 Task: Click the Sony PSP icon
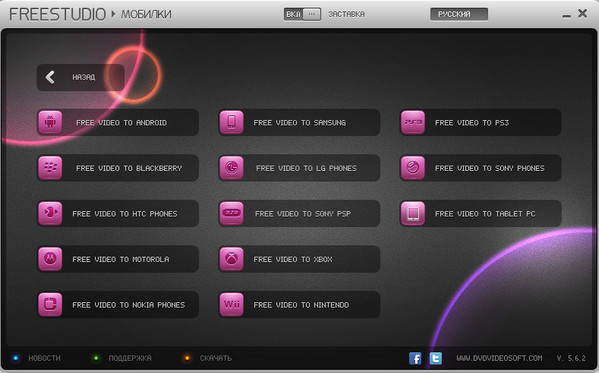click(232, 213)
